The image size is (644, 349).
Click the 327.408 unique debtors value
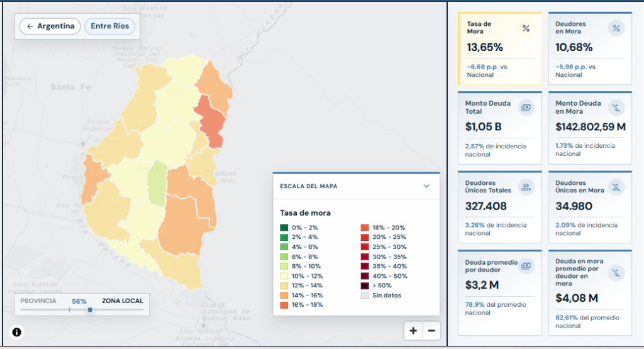pyautogui.click(x=486, y=206)
